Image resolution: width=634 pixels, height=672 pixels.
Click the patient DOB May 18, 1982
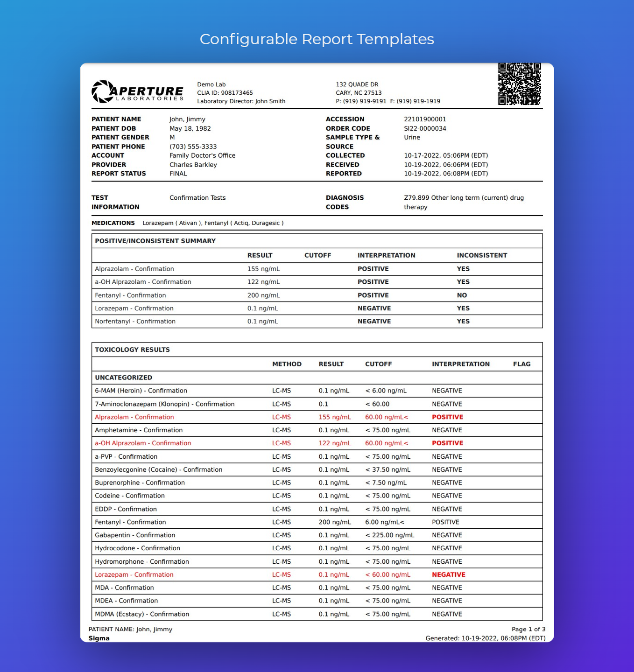[x=190, y=128]
